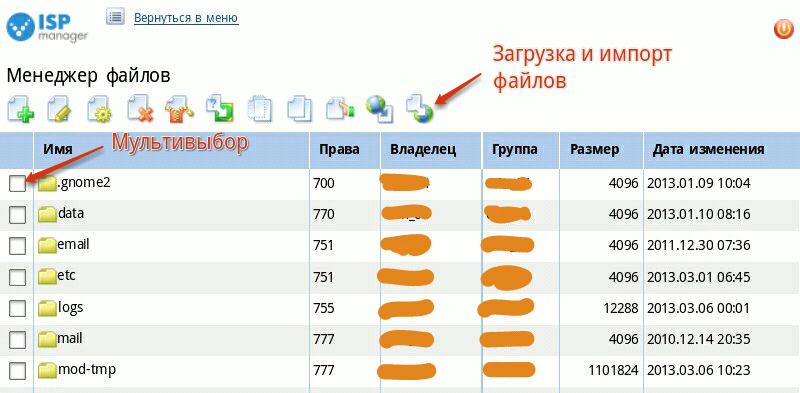Click the archive extract icon with zipper
The height and width of the screenshot is (393, 800).
(x=179, y=109)
